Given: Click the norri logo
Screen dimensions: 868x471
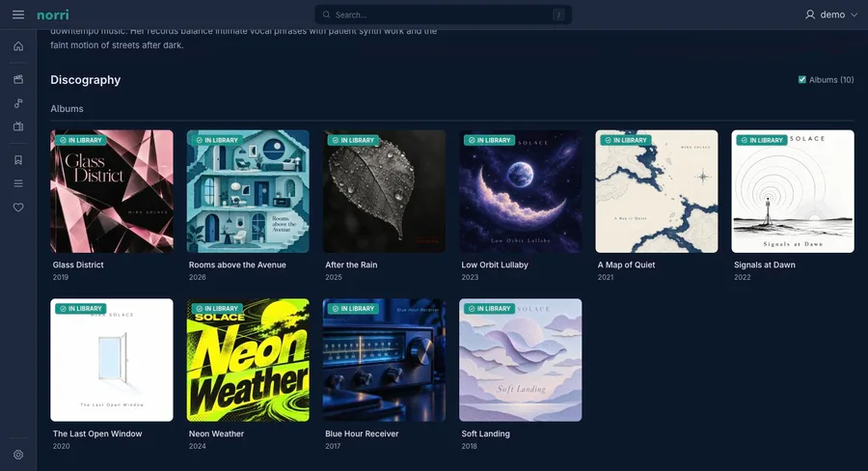Looking at the screenshot, I should point(53,14).
